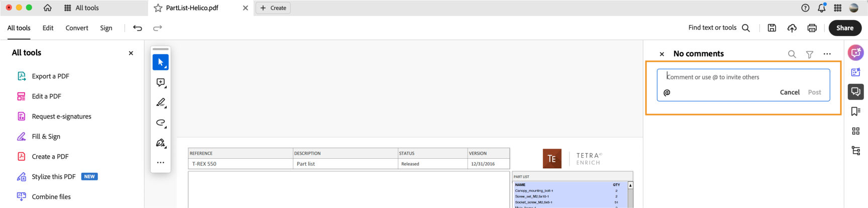Select the Canopy_mounting_bolt-1 part row

pyautogui.click(x=570, y=191)
